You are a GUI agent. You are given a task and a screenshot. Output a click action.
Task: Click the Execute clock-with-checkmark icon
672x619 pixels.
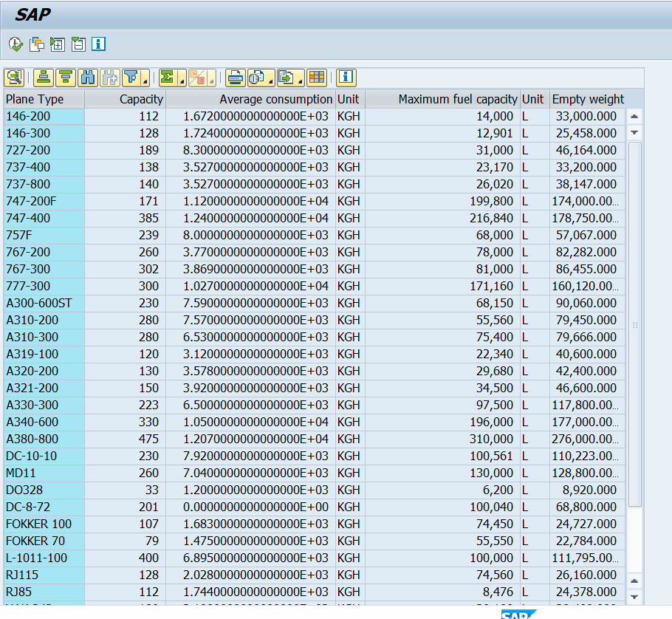pos(16,44)
